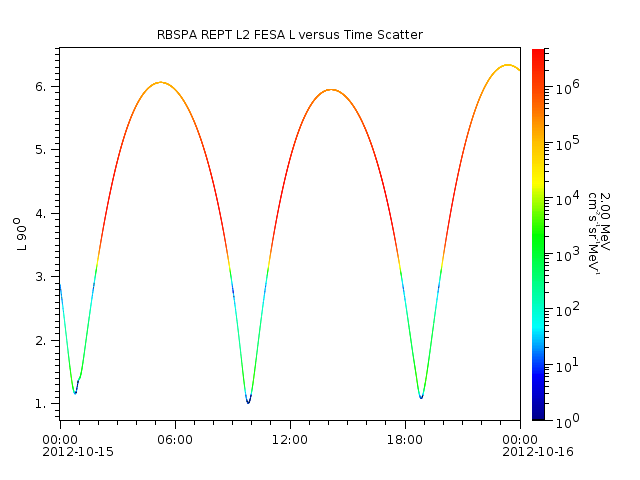Click the plot title RBSPA REPT L2 FESA
Screen dimensions: 640x480
coord(289,35)
